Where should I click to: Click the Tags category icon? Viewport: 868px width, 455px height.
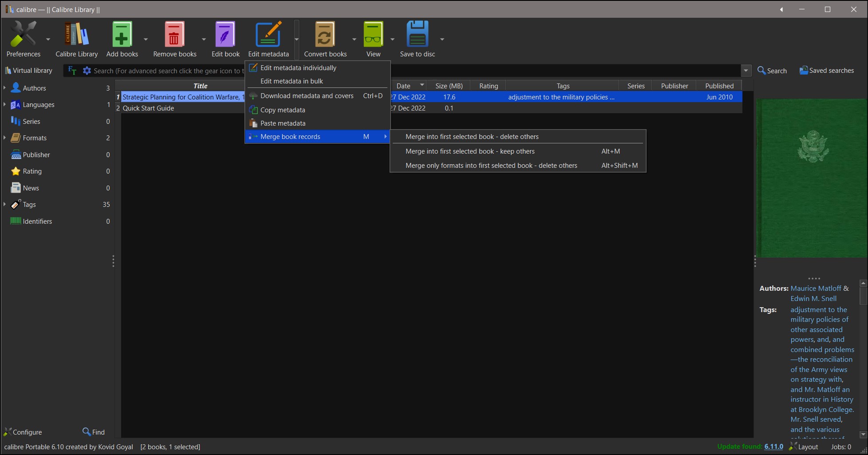pos(16,204)
